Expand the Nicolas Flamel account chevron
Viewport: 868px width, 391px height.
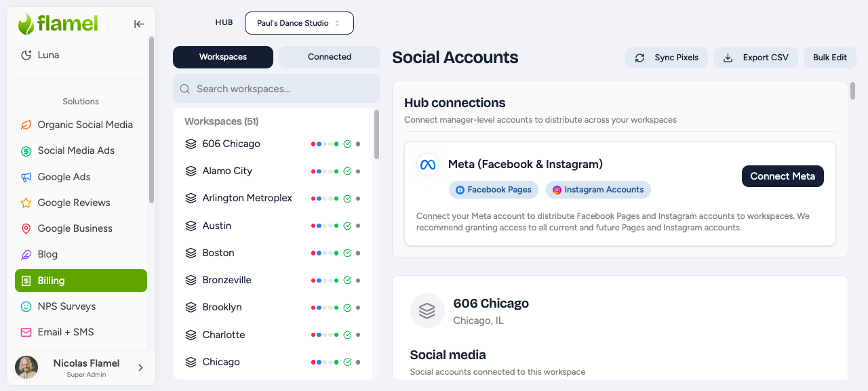tap(140, 367)
